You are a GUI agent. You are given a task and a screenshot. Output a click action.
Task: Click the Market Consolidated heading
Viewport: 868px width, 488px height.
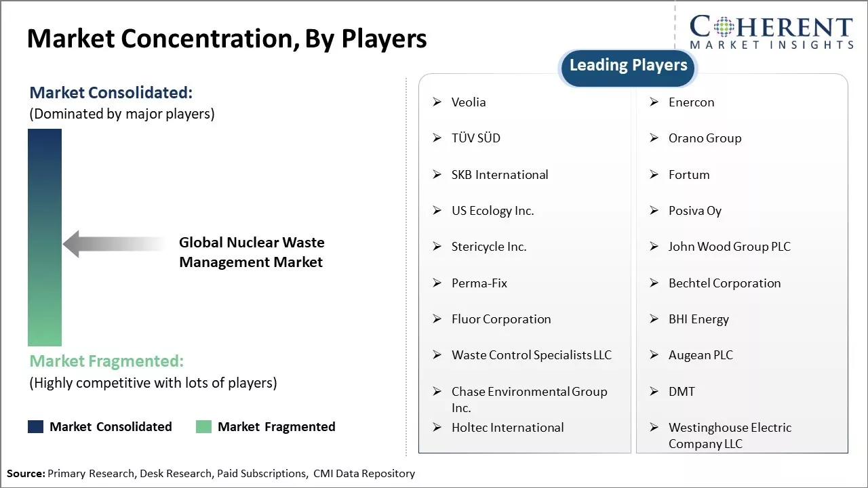click(x=111, y=93)
